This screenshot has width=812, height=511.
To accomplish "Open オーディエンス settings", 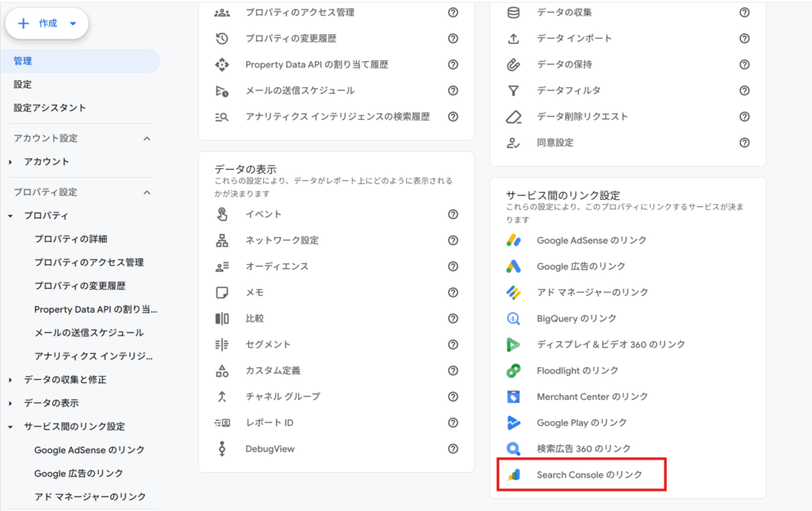I will pos(277,267).
